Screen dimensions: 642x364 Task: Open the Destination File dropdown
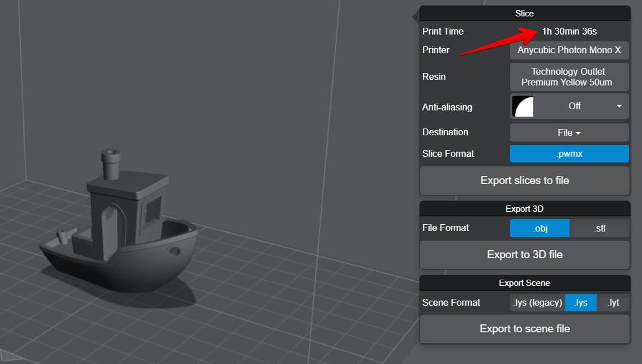click(569, 132)
